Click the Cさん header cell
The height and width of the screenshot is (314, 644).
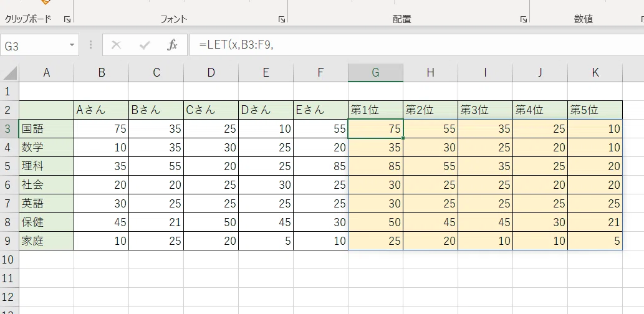pos(211,110)
